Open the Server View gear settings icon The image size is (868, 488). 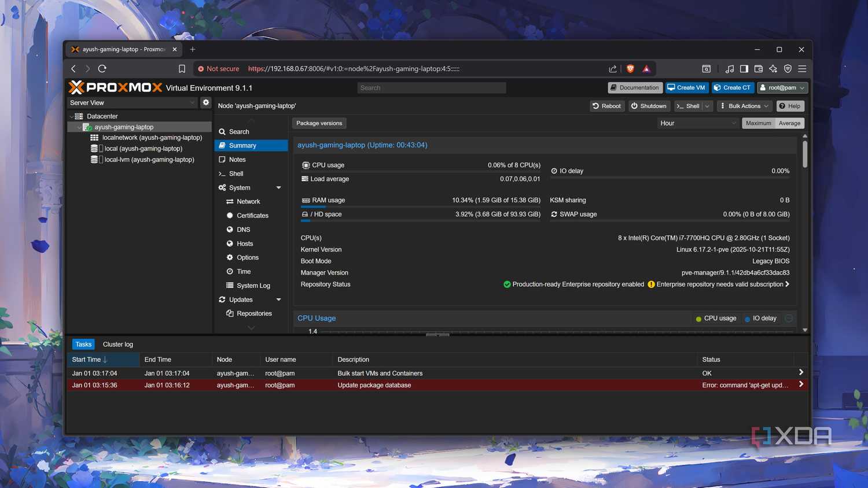point(205,102)
